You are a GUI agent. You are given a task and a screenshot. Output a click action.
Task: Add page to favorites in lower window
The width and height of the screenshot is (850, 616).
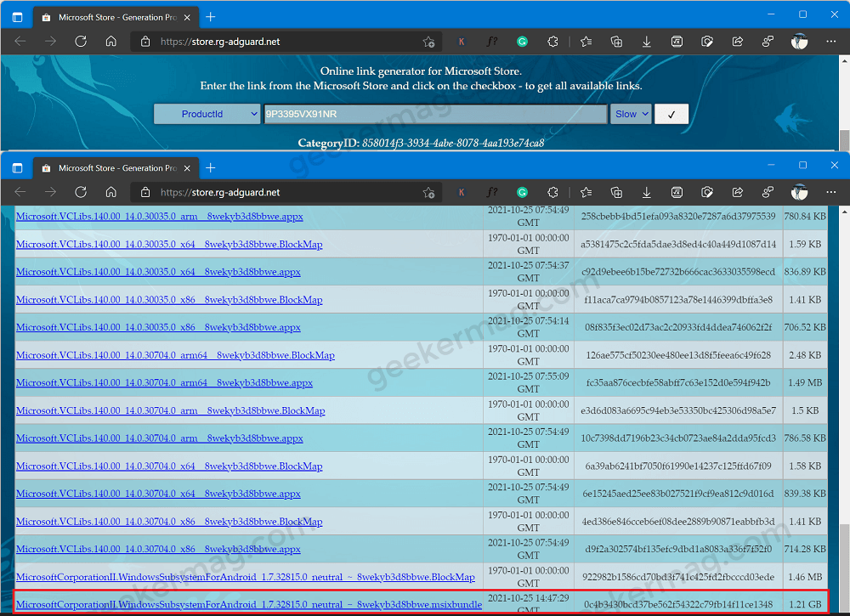428,192
